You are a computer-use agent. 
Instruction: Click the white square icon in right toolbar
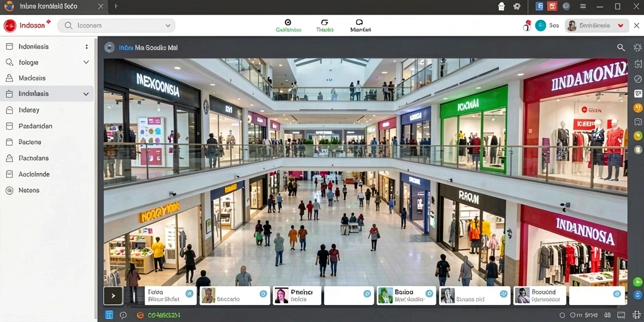pyautogui.click(x=638, y=93)
